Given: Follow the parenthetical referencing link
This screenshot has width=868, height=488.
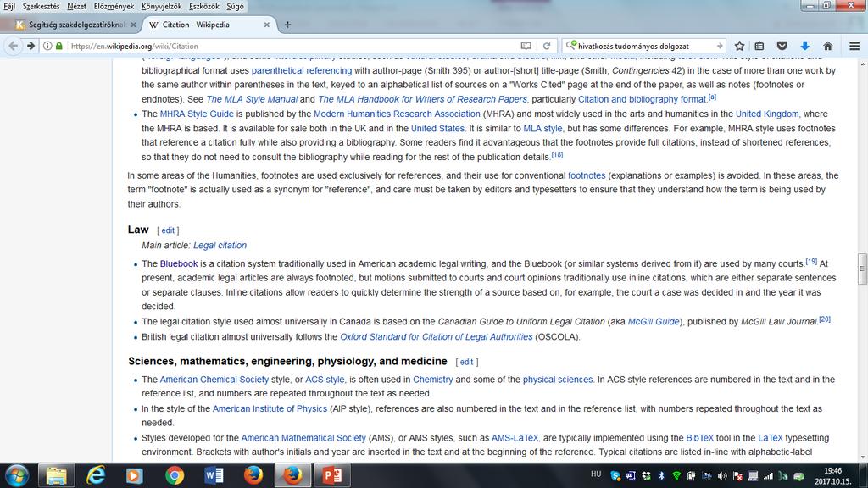Looking at the screenshot, I should tap(302, 71).
